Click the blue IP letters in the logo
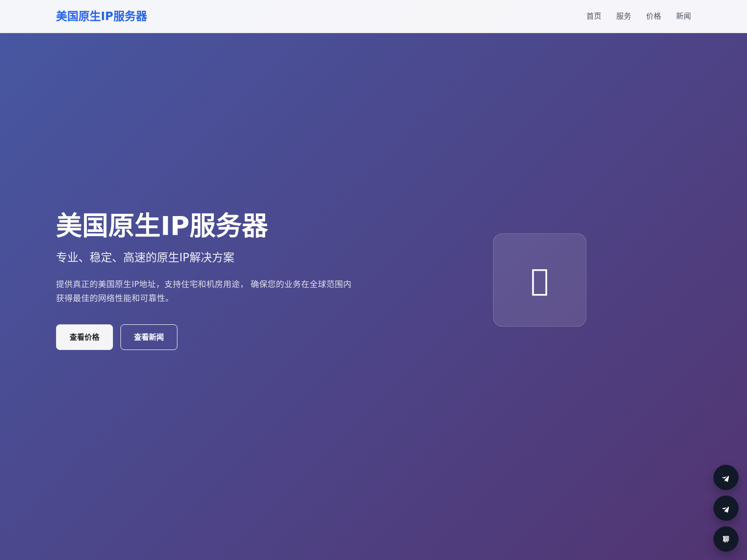The height and width of the screenshot is (560, 747). (x=107, y=16)
